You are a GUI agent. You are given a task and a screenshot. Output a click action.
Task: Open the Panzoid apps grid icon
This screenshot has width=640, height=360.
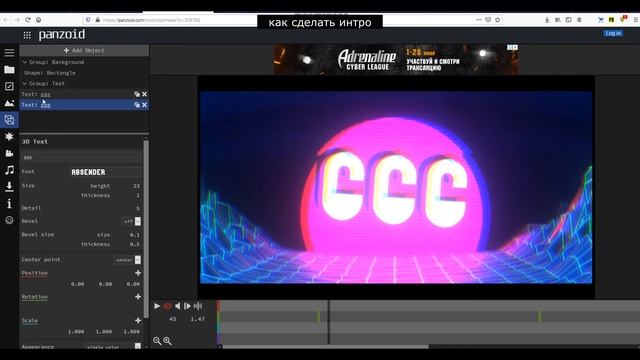(x=27, y=35)
